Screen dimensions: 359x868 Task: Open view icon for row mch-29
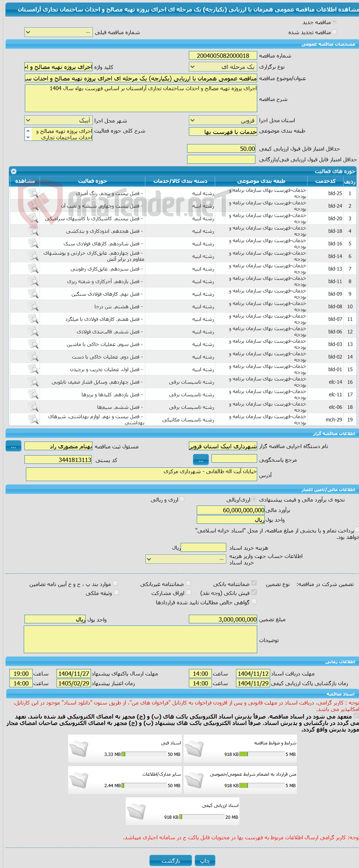[33, 420]
